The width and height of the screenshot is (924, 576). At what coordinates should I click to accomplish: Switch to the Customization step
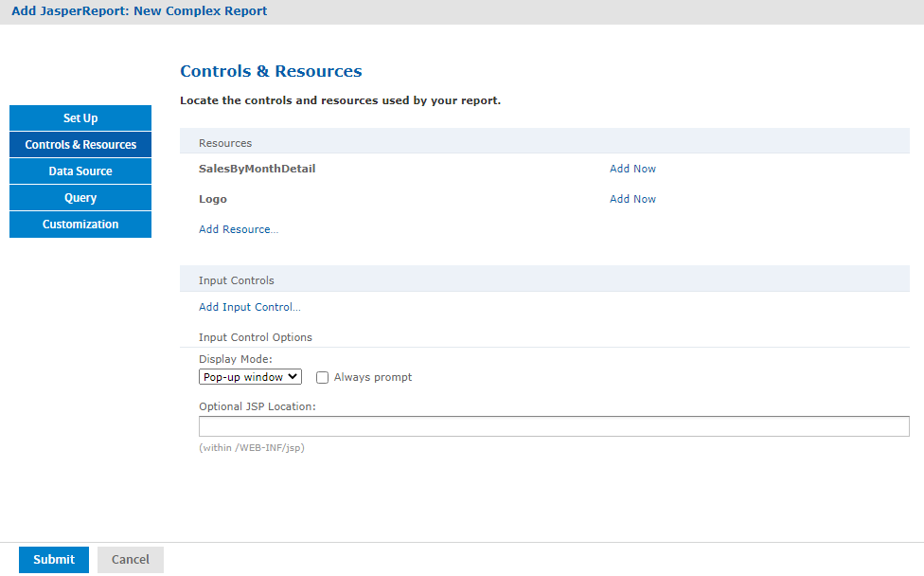pyautogui.click(x=80, y=224)
